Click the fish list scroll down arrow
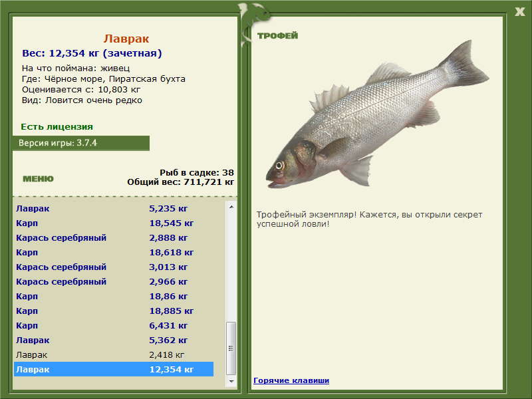 click(231, 382)
